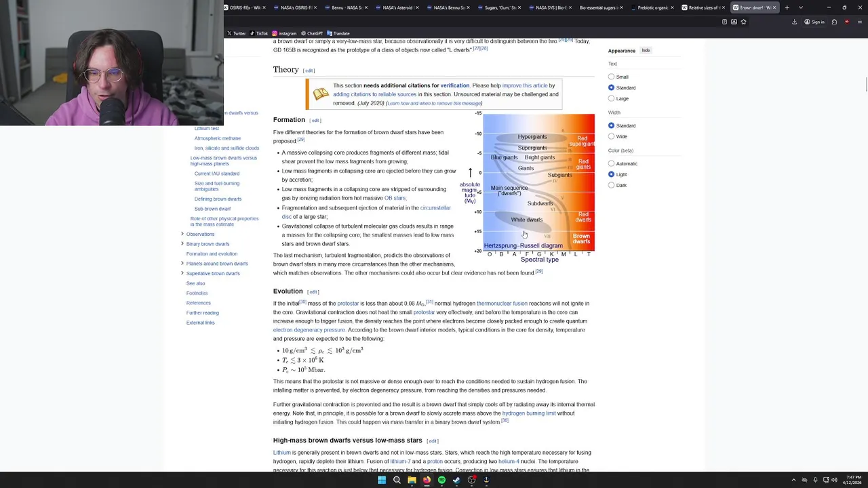The height and width of the screenshot is (488, 868).
Task: Expand Observations in contents sidebar
Action: click(182, 234)
